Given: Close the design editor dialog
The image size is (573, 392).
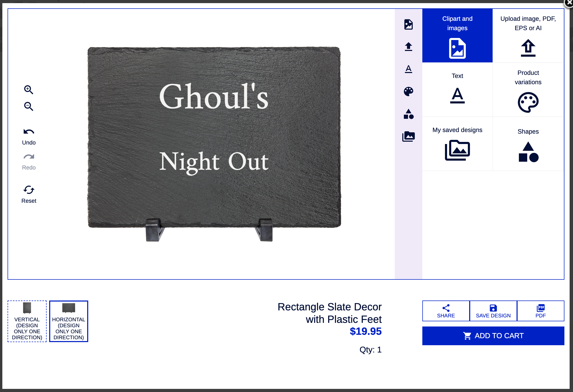Looking at the screenshot, I should tap(569, 3).
